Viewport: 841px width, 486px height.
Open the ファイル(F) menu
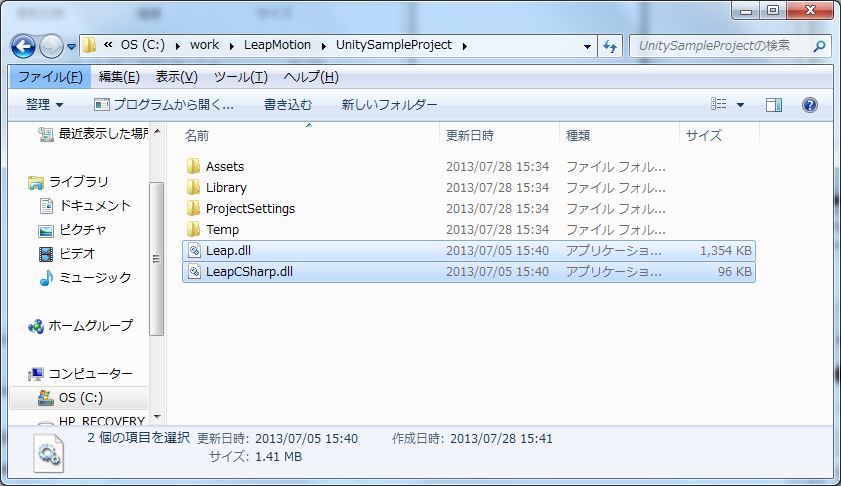point(50,77)
